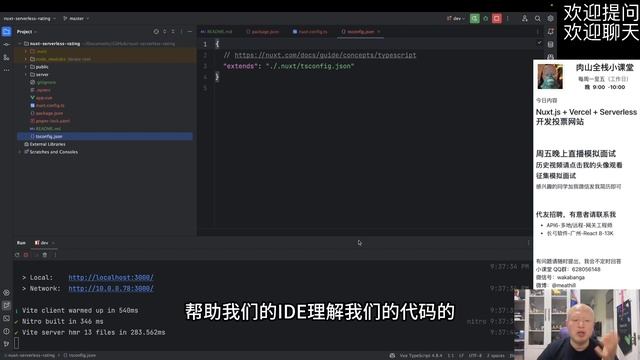The height and width of the screenshot is (360, 640).
Task: Open the code with me user icon
Action: point(525,18)
